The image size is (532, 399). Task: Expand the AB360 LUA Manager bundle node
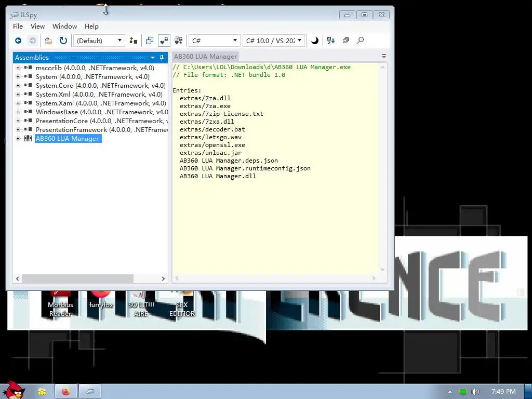tap(18, 138)
